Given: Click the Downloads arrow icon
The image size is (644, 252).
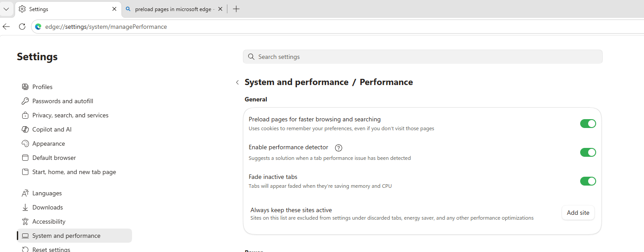Looking at the screenshot, I should coord(25,207).
